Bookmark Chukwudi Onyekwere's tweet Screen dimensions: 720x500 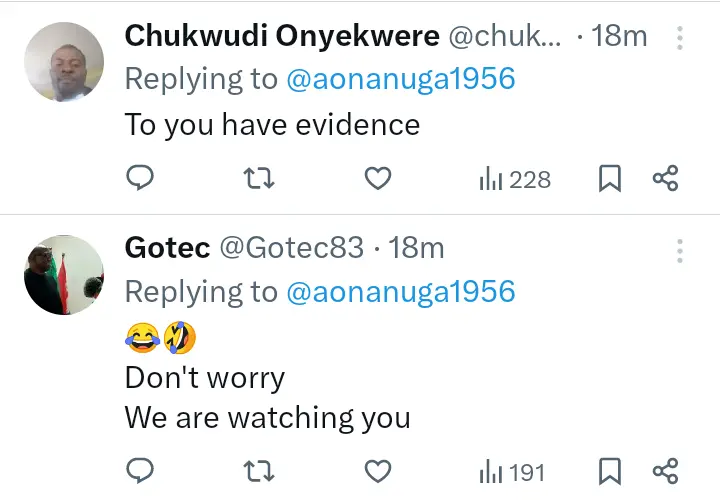pyautogui.click(x=609, y=179)
